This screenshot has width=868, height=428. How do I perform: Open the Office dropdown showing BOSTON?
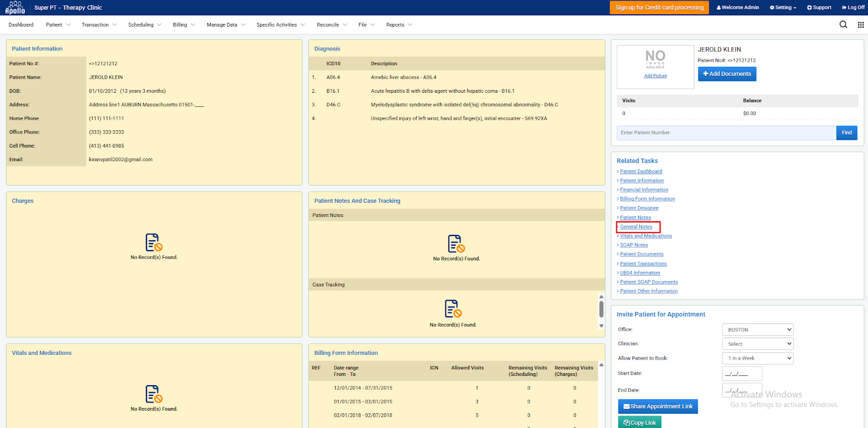pyautogui.click(x=757, y=330)
